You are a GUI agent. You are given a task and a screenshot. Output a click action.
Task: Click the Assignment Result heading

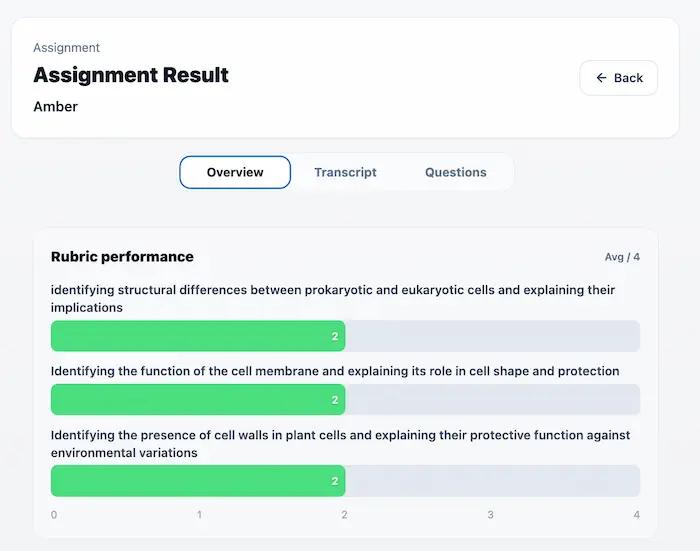click(131, 75)
